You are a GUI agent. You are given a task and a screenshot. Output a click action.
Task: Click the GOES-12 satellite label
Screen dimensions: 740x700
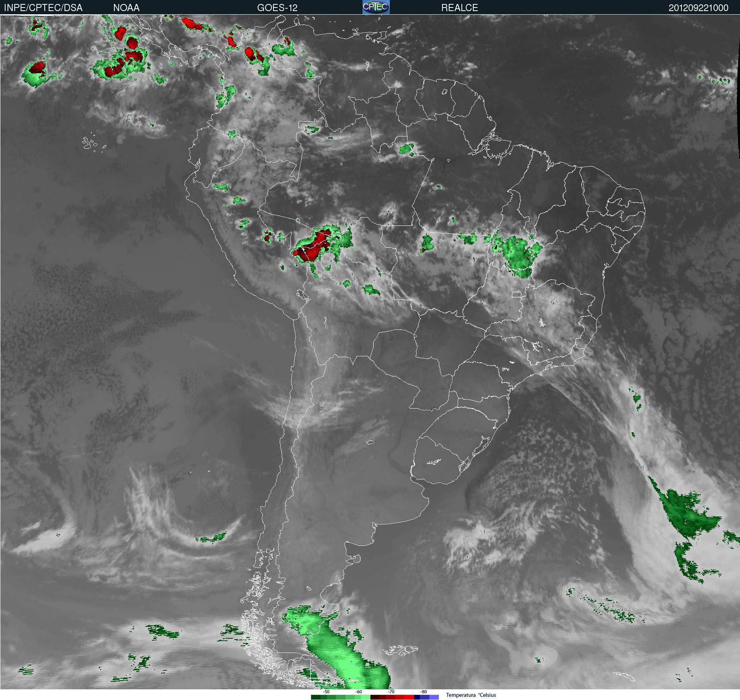(277, 8)
